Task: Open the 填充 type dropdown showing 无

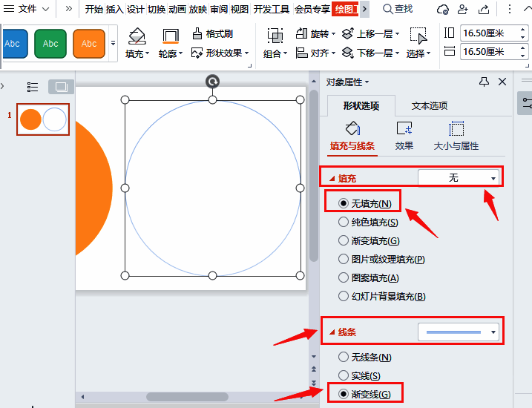Action: (x=459, y=178)
